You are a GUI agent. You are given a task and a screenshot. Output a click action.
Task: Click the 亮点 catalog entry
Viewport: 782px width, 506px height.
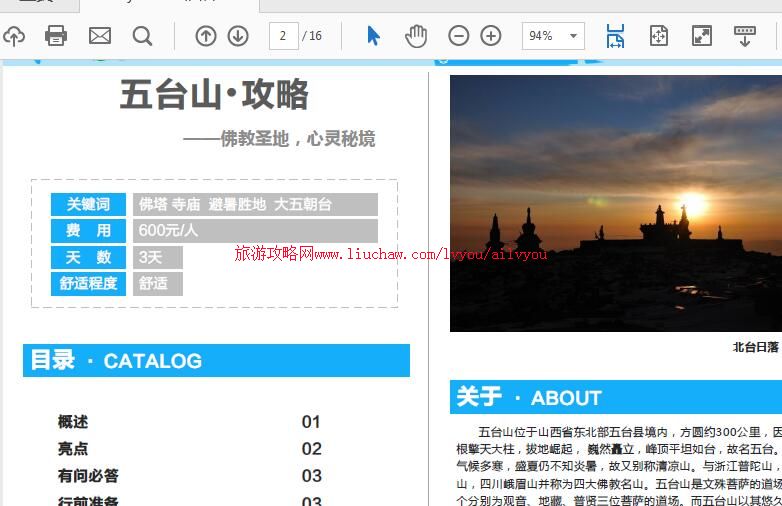73,449
